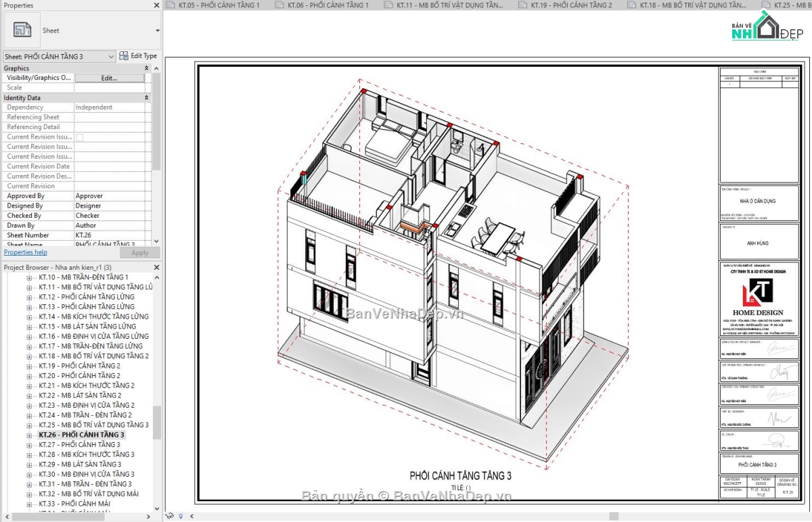Screen dimensions: 812x522
Task: Select KT.32 - MB BỐ TRÍ VẬT DỤNG MÁI
Action: pyautogui.click(x=89, y=494)
